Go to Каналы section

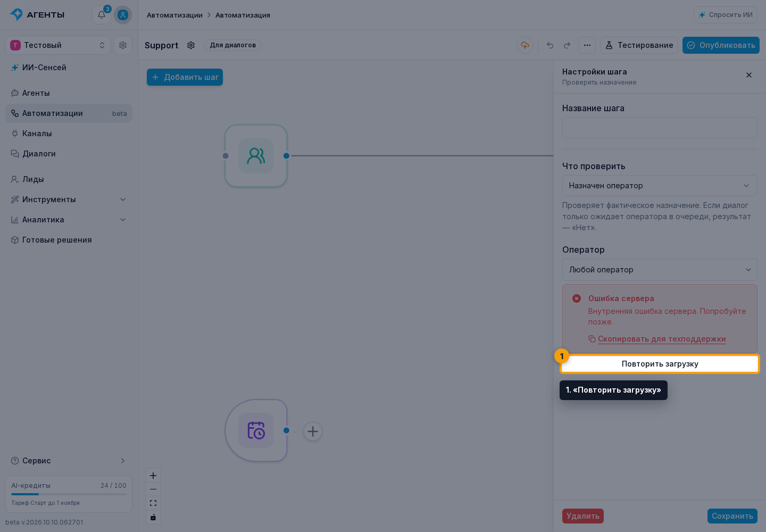[69, 134]
